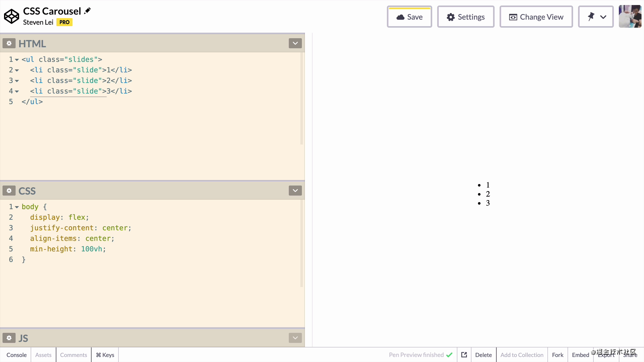The image size is (644, 362).
Task: Click the Fork icon in the toolbar
Action: click(x=557, y=355)
